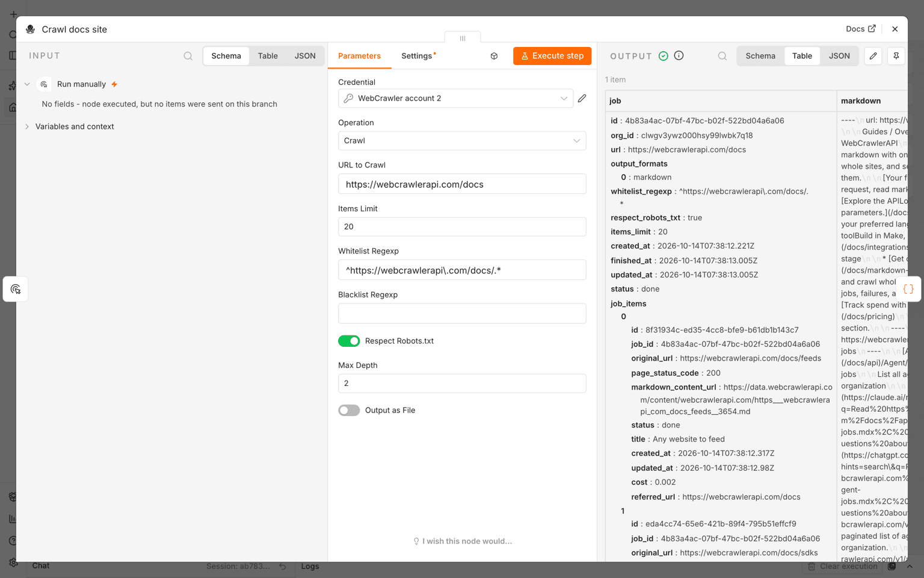Open the node cube icon beside Settings
This screenshot has height=578, width=924.
(x=494, y=56)
